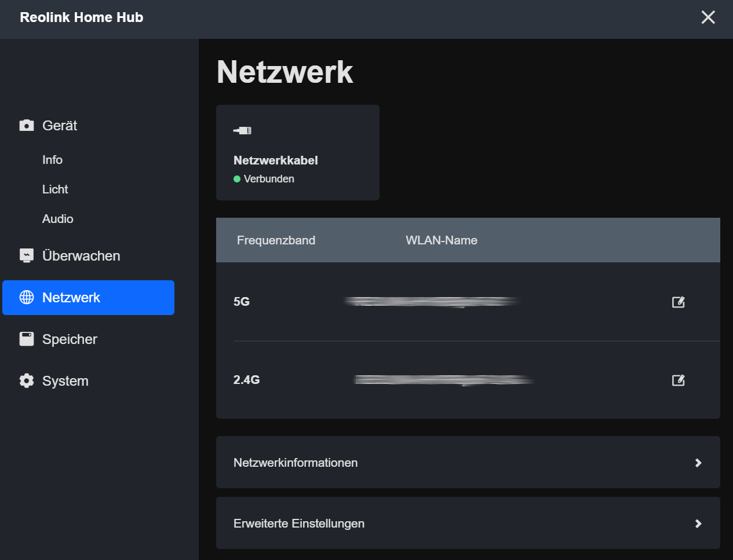Expand Erweiterte Einstellungen using its chevron arrow
Screen dimensions: 733x560
point(698,524)
